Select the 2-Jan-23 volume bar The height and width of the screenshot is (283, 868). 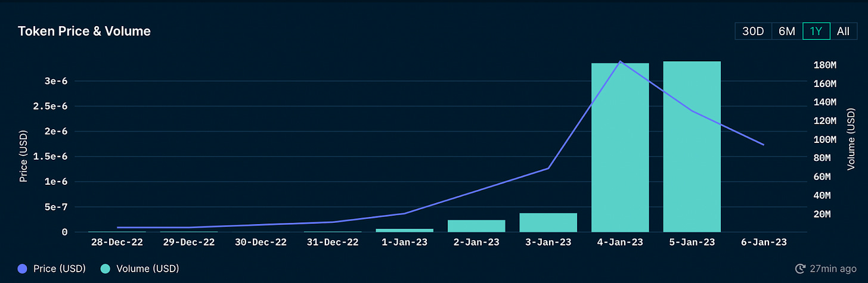[x=476, y=226]
